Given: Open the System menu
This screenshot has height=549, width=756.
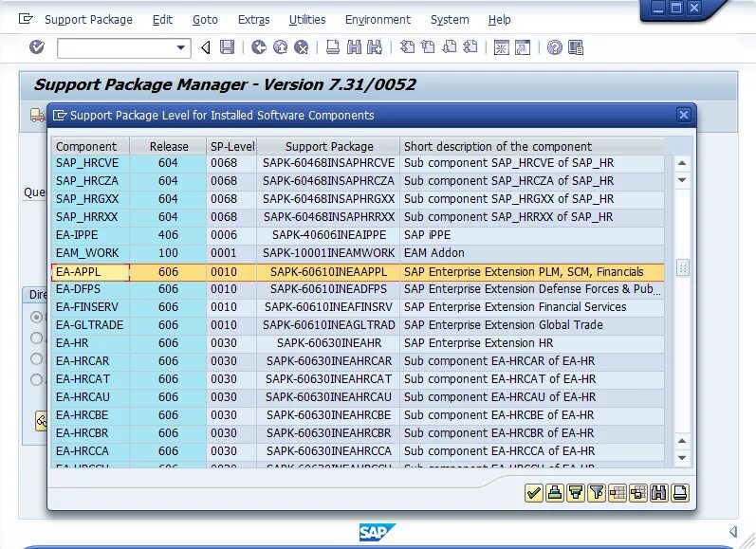Looking at the screenshot, I should coord(450,20).
